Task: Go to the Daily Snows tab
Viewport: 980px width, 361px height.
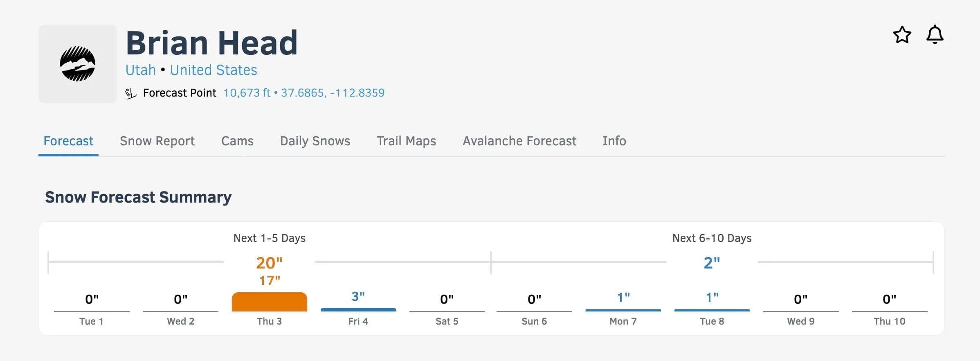Action: click(x=315, y=141)
